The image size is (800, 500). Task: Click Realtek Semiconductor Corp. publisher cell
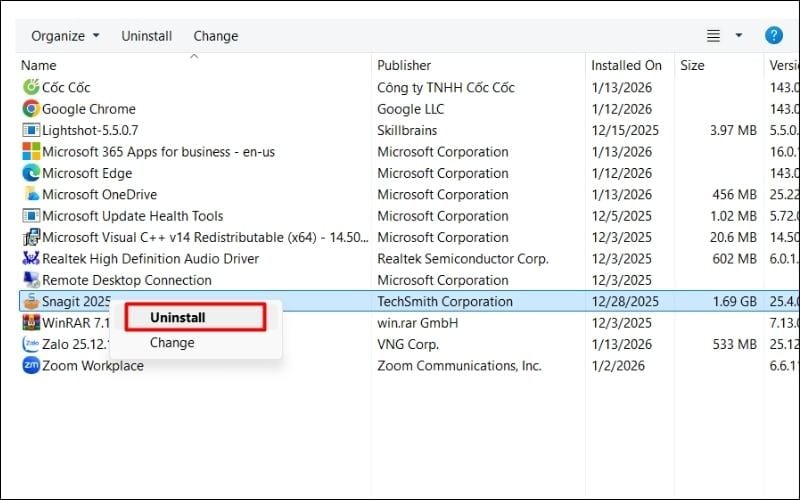463,259
